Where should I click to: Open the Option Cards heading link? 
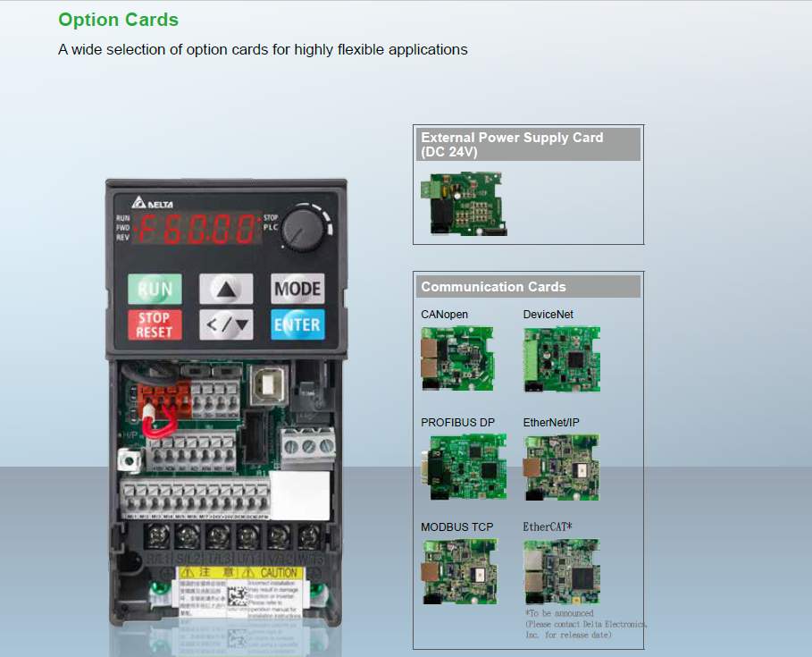pyautogui.click(x=118, y=19)
